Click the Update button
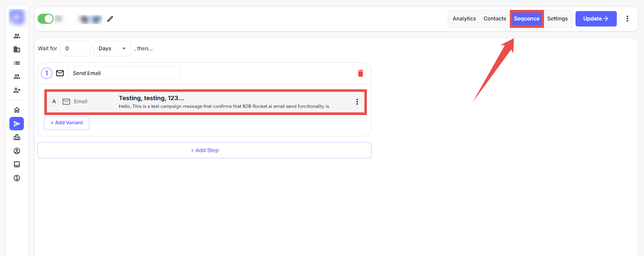This screenshot has height=256, width=644. coord(596,19)
